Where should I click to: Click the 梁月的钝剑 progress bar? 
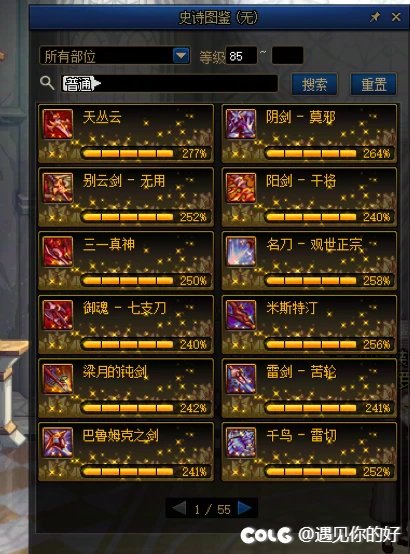128,408
